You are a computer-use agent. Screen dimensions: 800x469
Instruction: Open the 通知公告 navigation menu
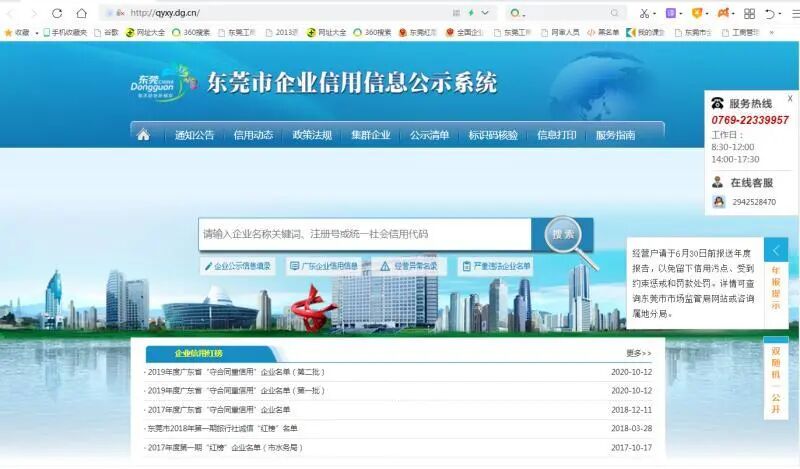pyautogui.click(x=194, y=135)
